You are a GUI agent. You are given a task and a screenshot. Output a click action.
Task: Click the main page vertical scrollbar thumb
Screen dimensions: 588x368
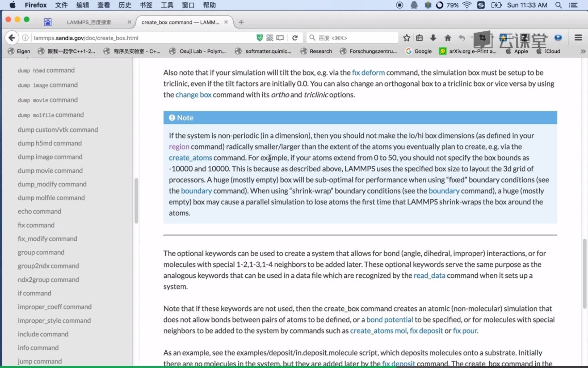[585, 273]
